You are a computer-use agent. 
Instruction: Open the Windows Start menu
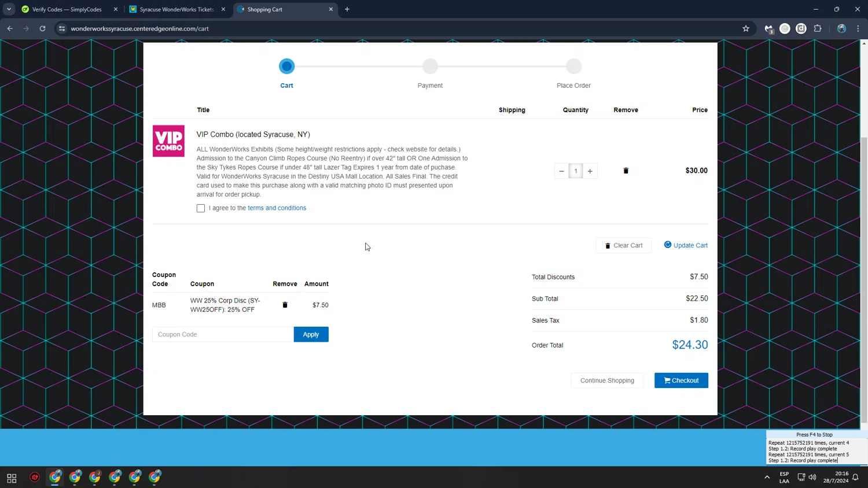pos(12,478)
